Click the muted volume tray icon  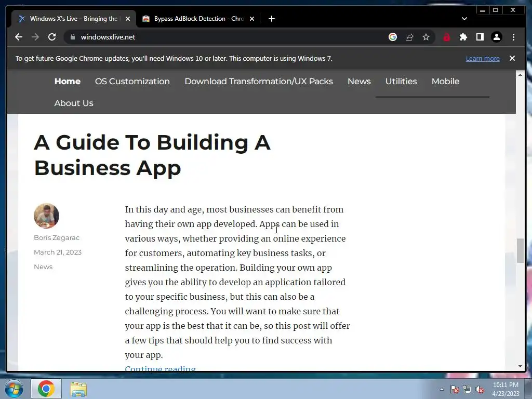coord(480,390)
